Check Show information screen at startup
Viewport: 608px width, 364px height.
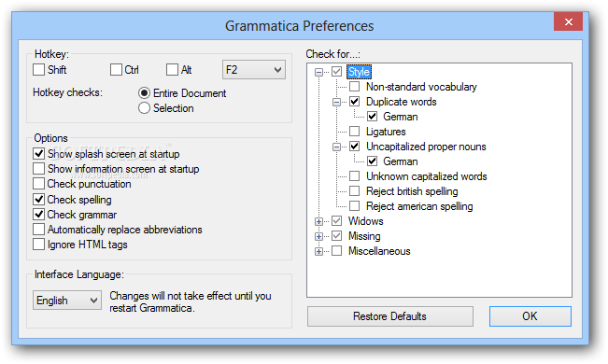tap(39, 169)
